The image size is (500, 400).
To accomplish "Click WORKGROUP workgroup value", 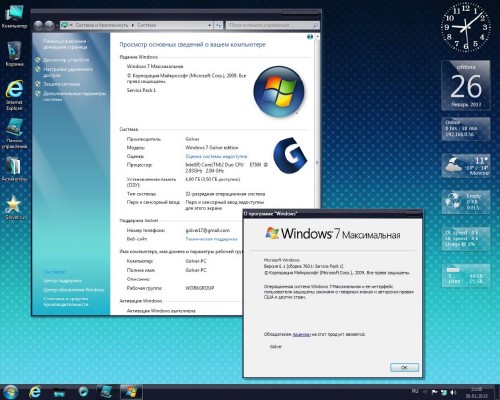I will [x=200, y=288].
